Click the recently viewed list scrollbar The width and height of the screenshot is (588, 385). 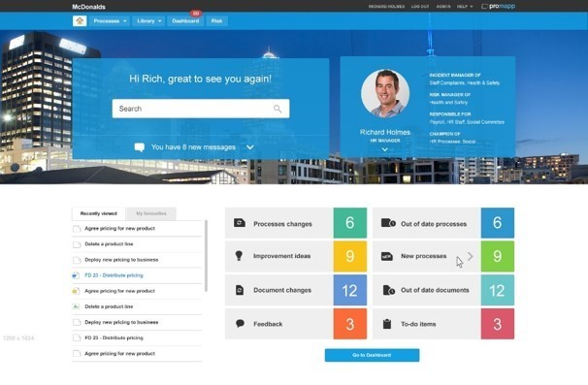click(x=206, y=256)
